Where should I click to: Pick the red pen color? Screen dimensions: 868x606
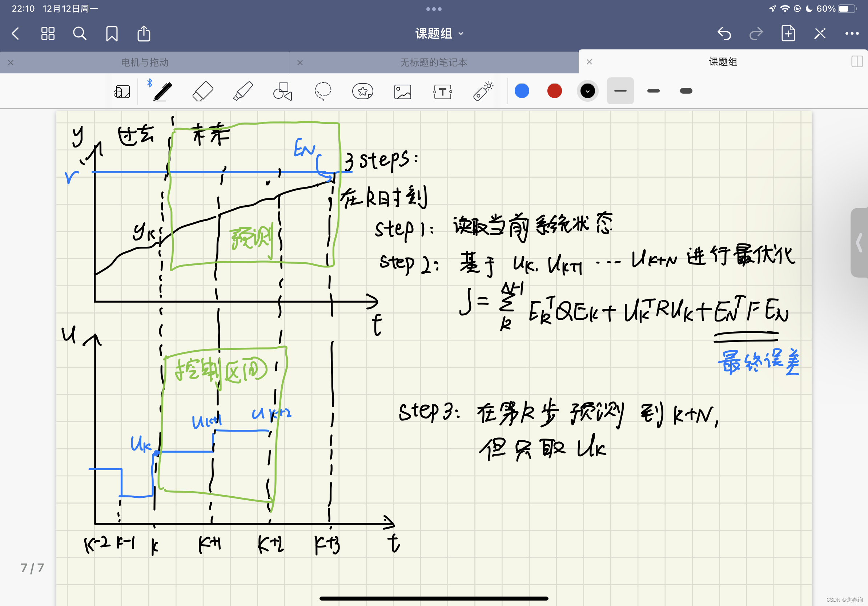554,91
